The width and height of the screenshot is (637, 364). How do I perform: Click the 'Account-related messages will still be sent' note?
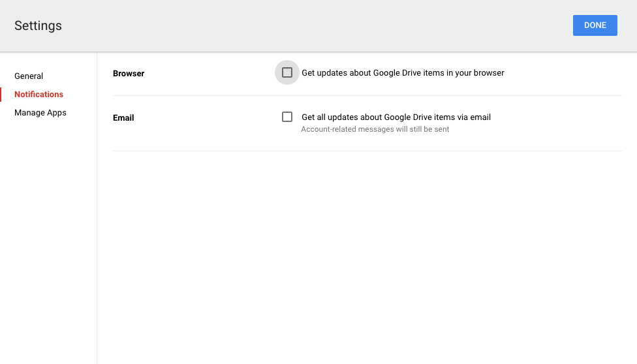coord(375,129)
